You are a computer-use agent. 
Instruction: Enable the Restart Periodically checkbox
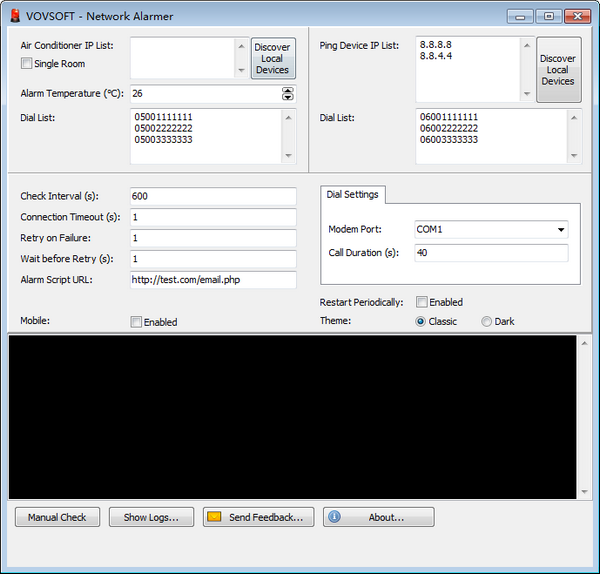pyautogui.click(x=422, y=302)
